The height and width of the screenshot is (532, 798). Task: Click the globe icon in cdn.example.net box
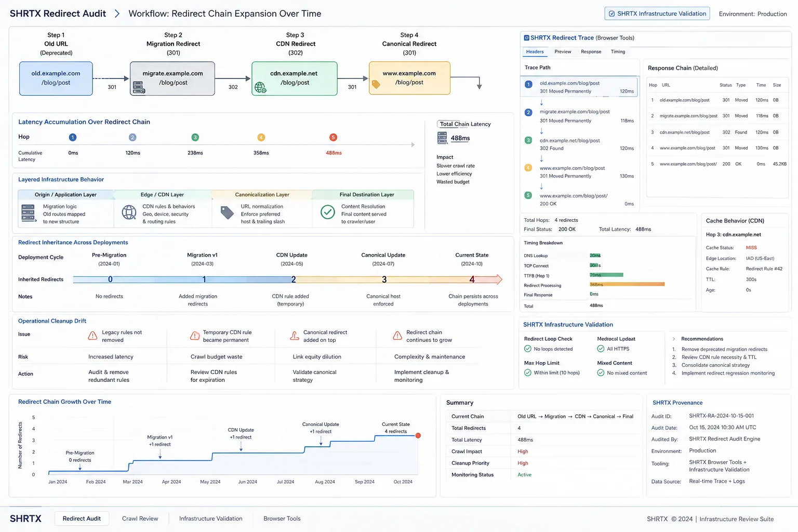coord(260,87)
